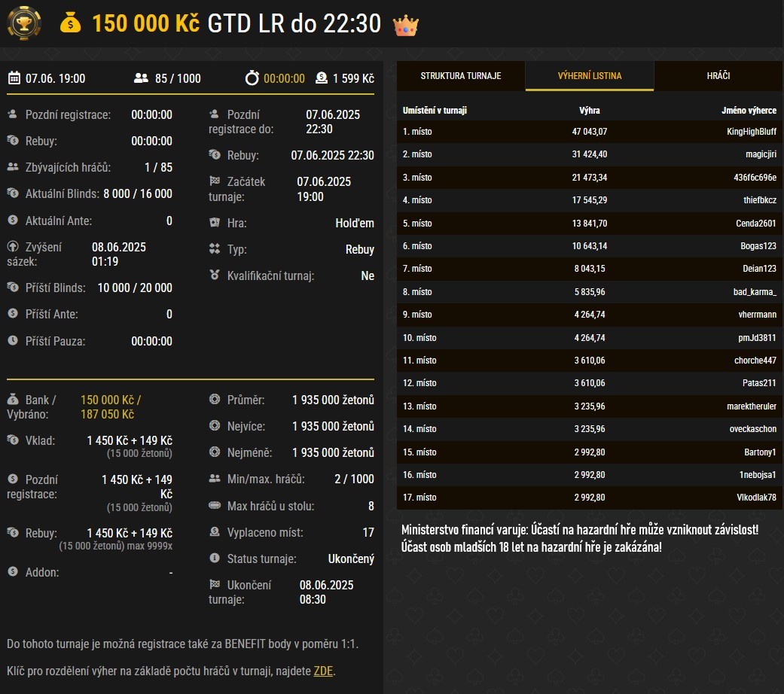The width and height of the screenshot is (784, 694).
Task: Click the crown icon after the title
Action: pyautogui.click(x=406, y=25)
